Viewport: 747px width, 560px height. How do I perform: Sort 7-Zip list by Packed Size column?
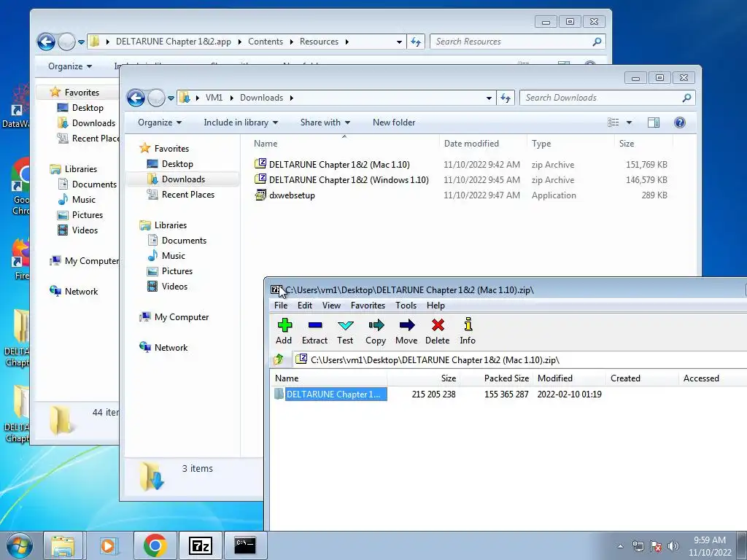506,378
